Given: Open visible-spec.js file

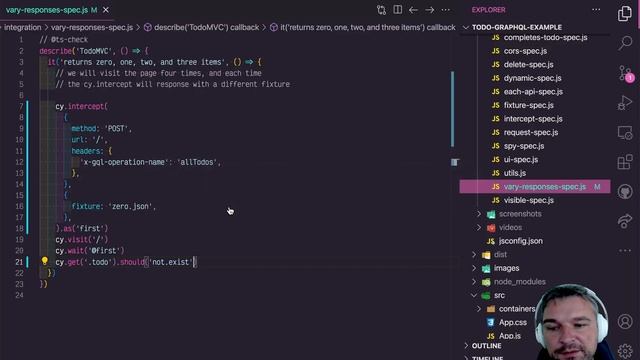Looking at the screenshot, I should [x=529, y=200].
